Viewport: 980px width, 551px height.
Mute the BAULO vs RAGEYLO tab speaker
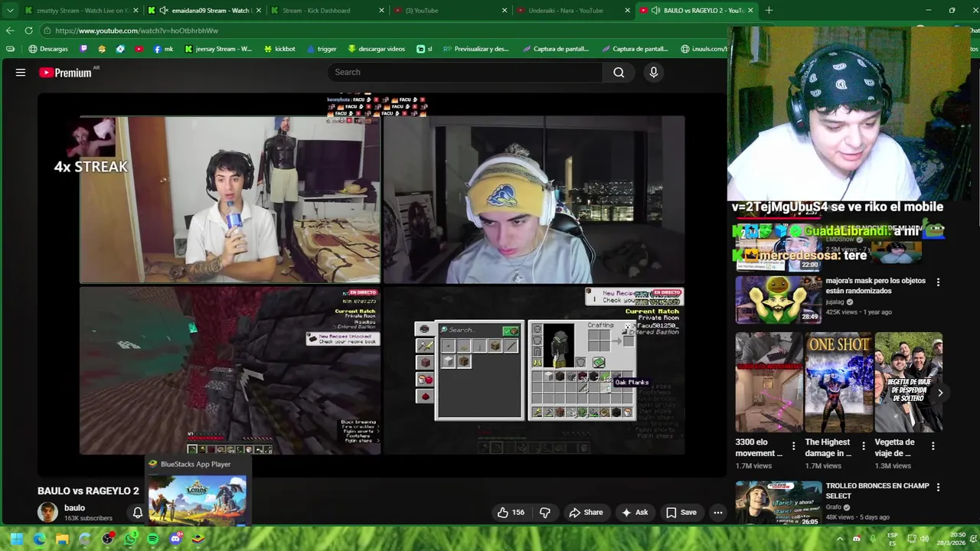tap(655, 11)
